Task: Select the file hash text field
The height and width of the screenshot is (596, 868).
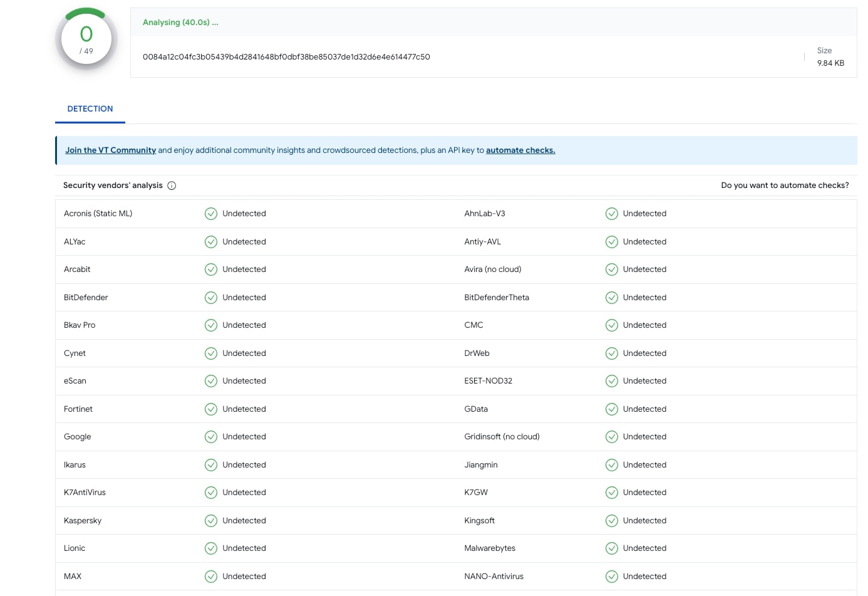Action: pyautogui.click(x=286, y=57)
